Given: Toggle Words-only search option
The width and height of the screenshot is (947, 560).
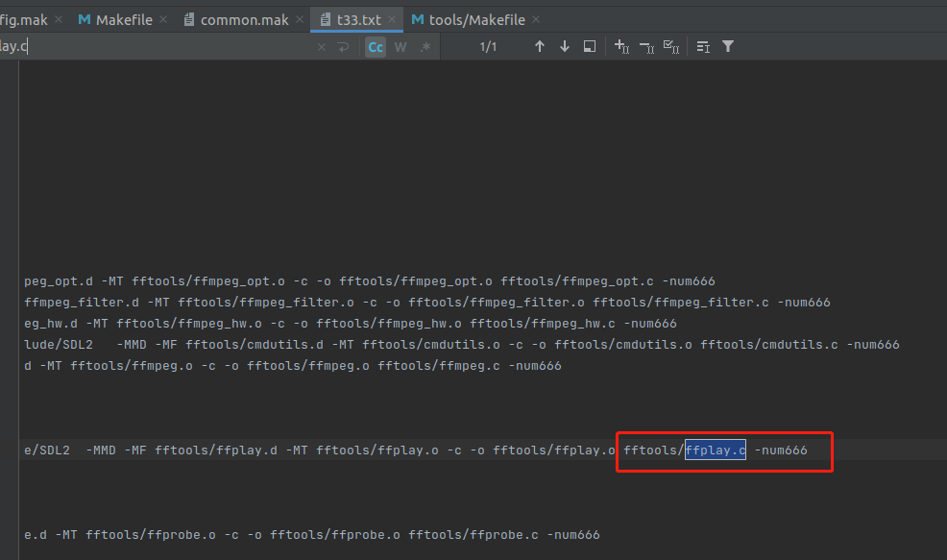Looking at the screenshot, I should pyautogui.click(x=401, y=47).
